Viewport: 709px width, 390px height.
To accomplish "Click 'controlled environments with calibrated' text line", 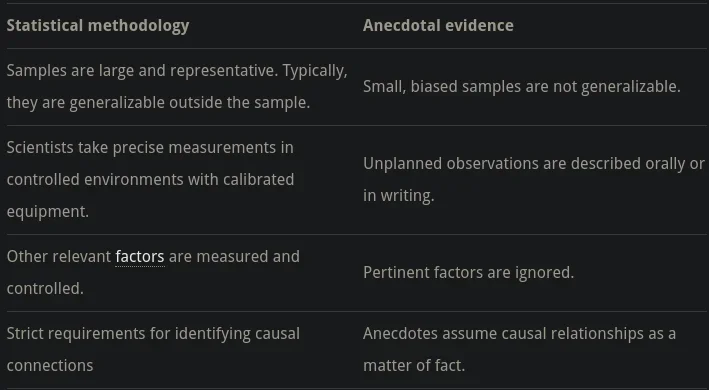I will pos(150,179).
